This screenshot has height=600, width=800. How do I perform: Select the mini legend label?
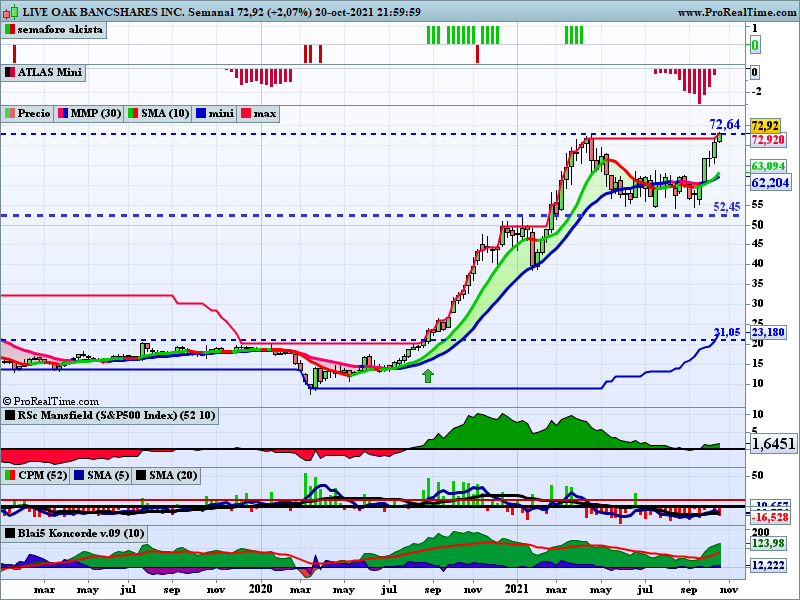tap(221, 113)
